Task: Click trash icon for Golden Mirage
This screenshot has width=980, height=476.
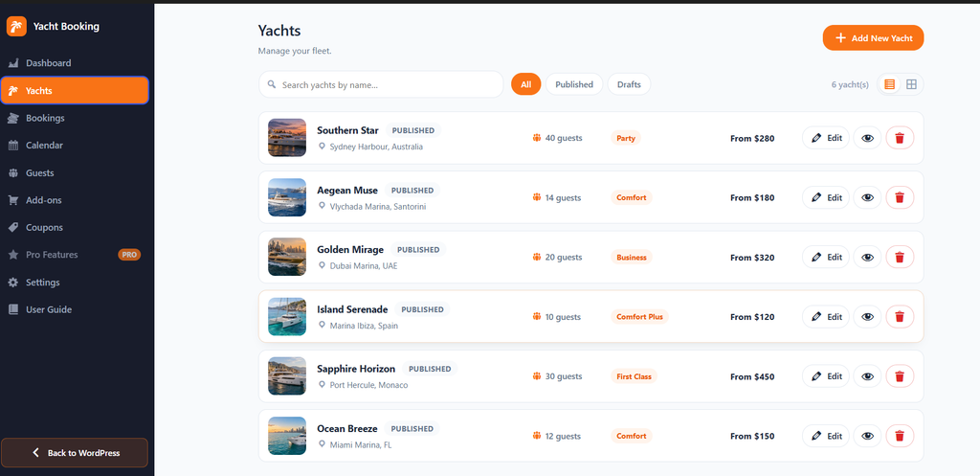Action: [x=900, y=257]
